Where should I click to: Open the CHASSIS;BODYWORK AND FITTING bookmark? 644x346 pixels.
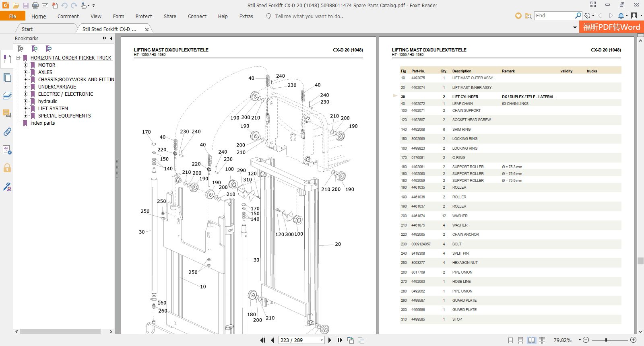tap(76, 79)
